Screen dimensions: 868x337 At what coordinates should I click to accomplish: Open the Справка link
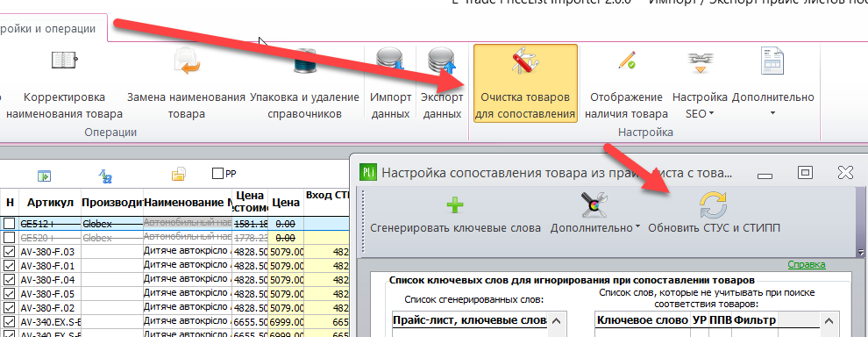(807, 265)
